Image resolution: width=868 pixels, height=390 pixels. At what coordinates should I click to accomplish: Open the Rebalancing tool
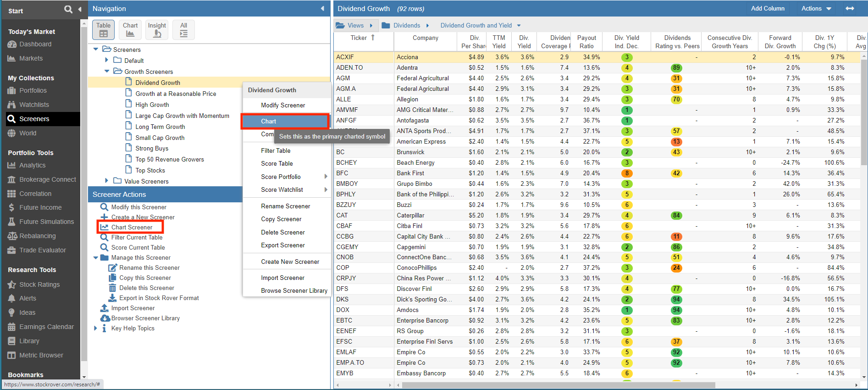point(37,236)
